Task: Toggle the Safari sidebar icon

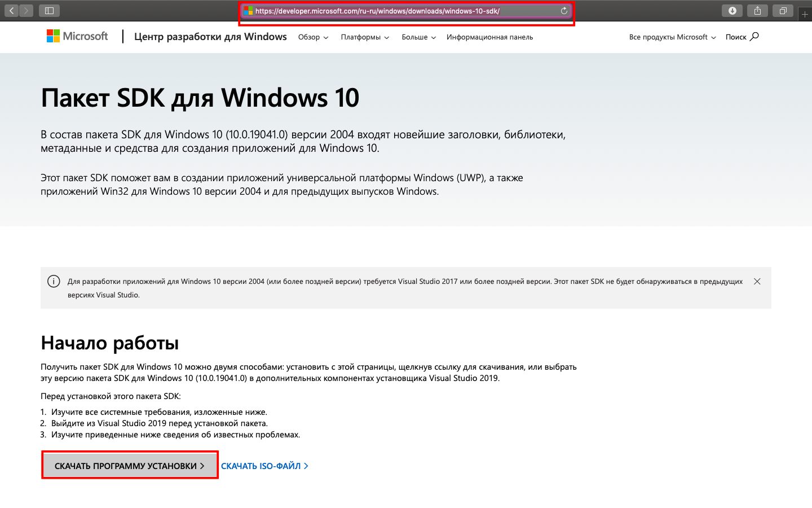Action: click(x=49, y=11)
